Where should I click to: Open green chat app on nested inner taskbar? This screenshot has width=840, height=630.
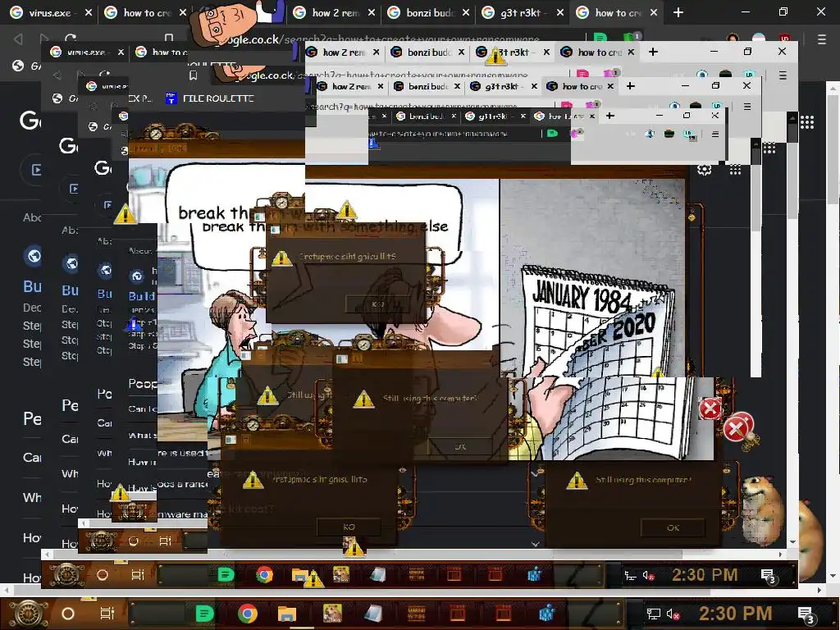click(x=226, y=575)
